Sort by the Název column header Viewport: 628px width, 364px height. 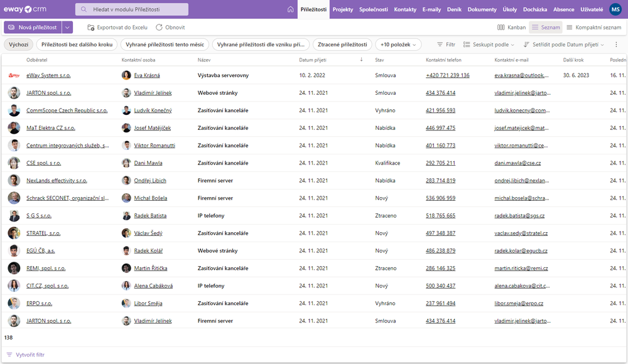tap(204, 60)
